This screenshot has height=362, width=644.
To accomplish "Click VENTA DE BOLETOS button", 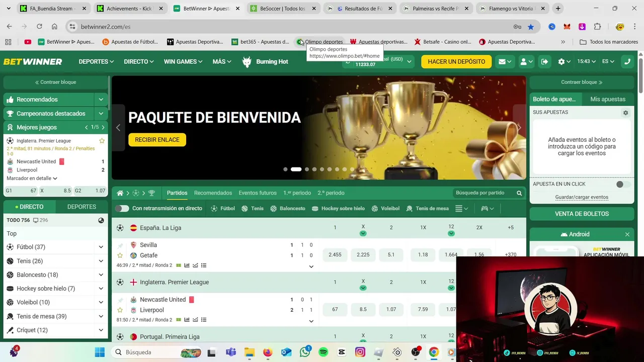I will point(582,214).
